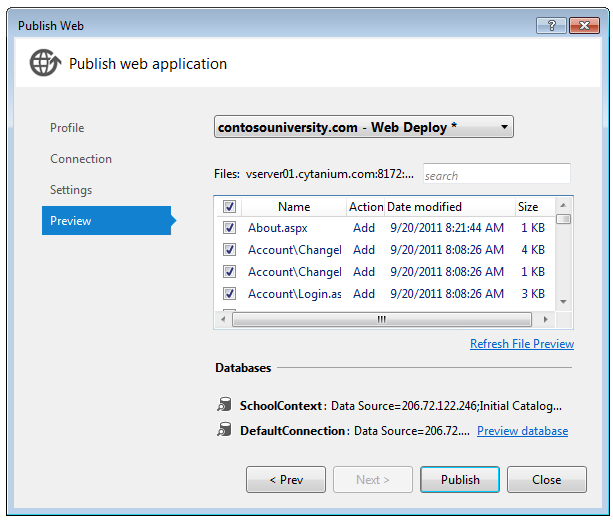This screenshot has height=520, width=613.
Task: Click the Close button
Action: (547, 479)
